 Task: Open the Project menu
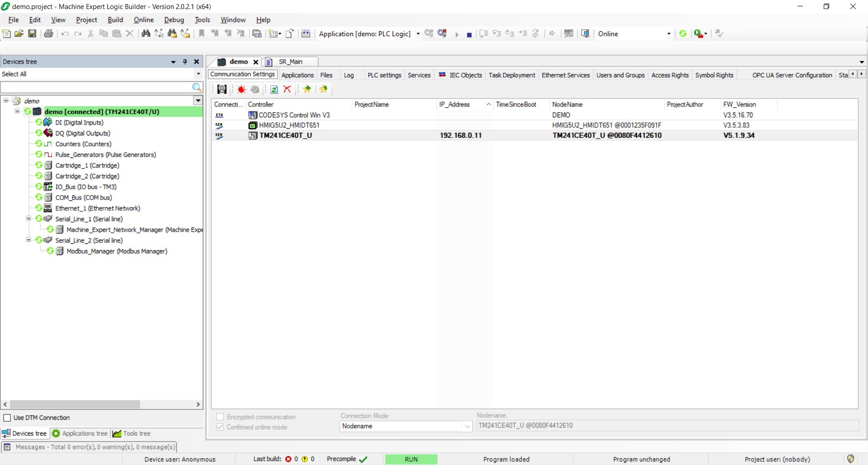point(86,20)
